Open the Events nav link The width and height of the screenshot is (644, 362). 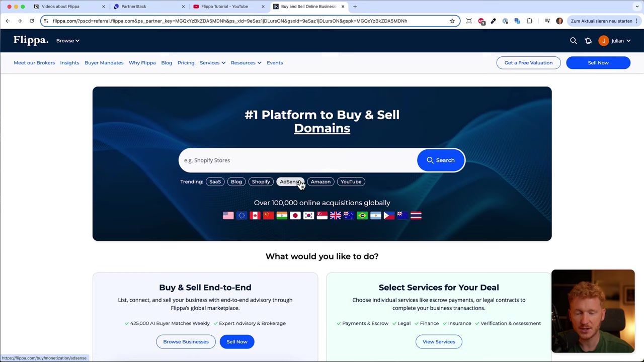(x=275, y=63)
